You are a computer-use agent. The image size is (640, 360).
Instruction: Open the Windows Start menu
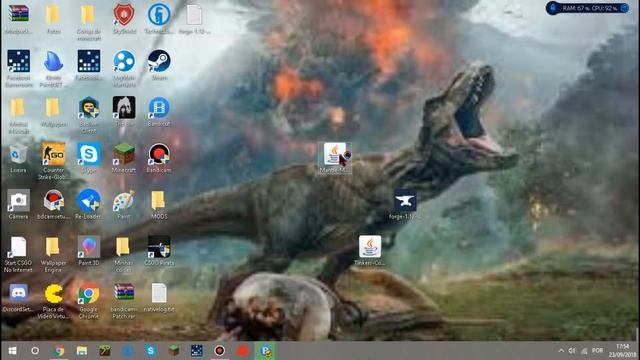(x=12, y=351)
